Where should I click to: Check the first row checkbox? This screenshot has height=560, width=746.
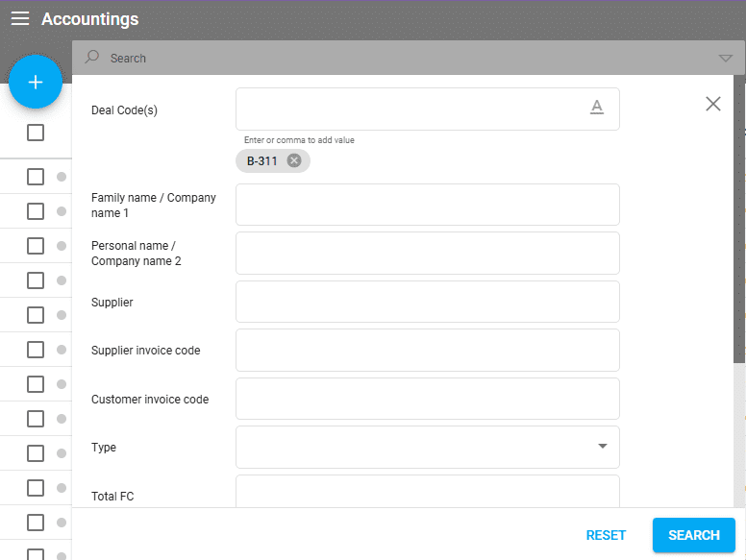coord(36,177)
